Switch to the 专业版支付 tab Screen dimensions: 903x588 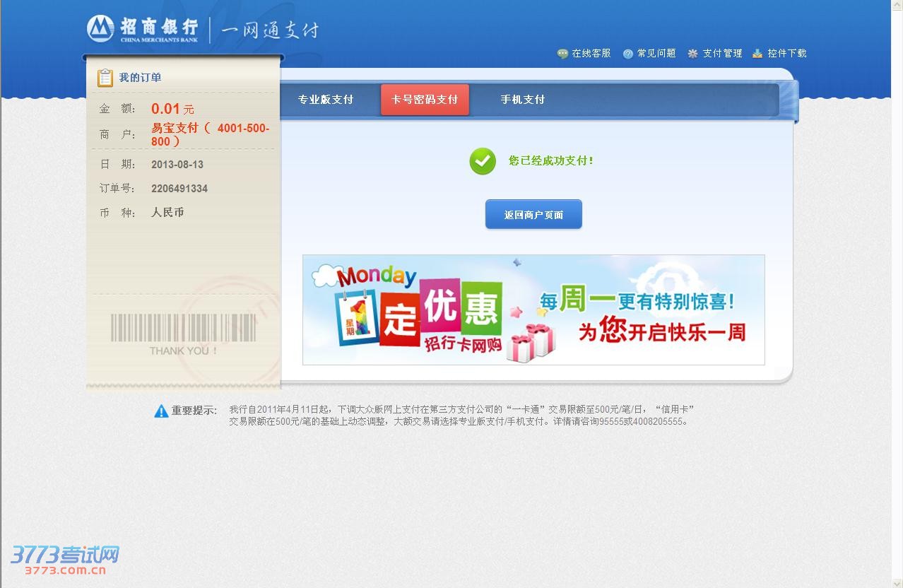point(326,100)
